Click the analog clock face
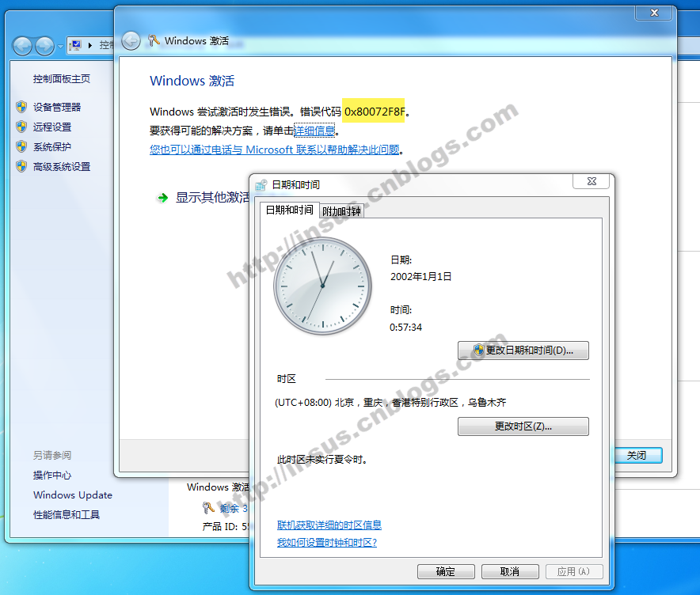 [322, 286]
